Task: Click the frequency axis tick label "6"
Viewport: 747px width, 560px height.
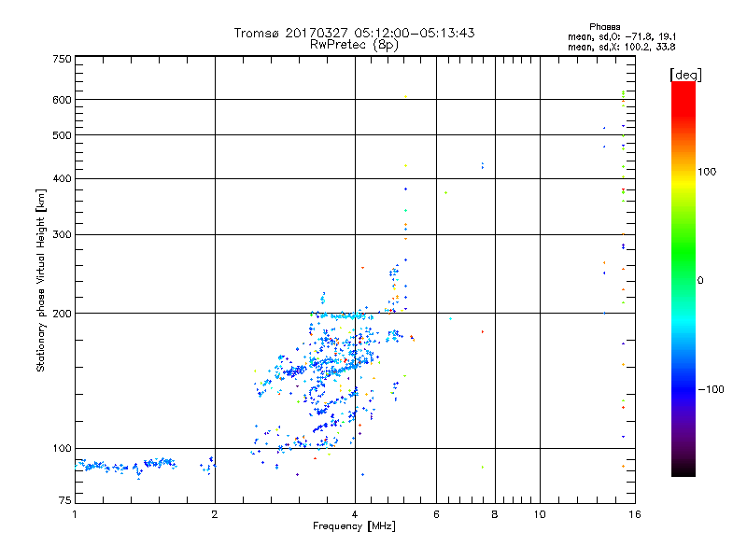Action: pyautogui.click(x=436, y=514)
